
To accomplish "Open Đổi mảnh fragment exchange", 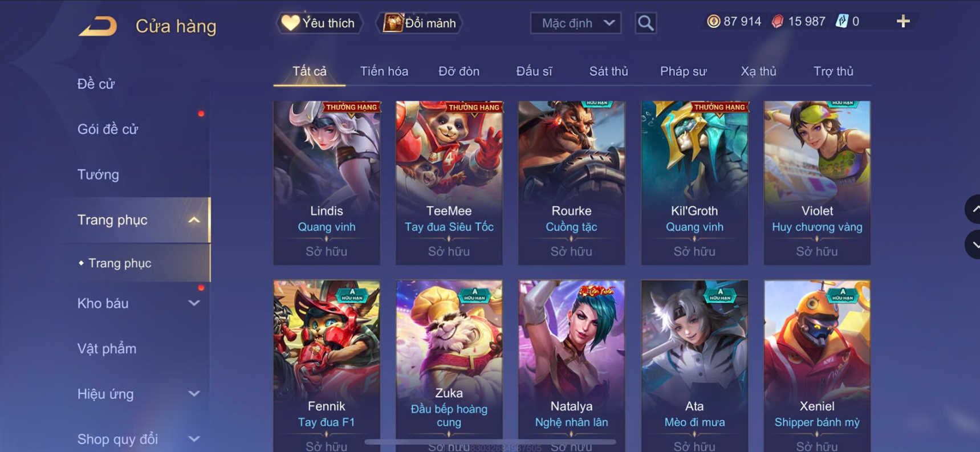I will tap(420, 23).
